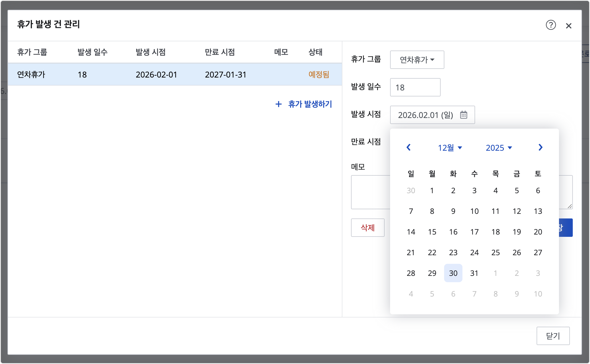Choose December 1 in calendar
590x364 pixels.
pos(432,191)
